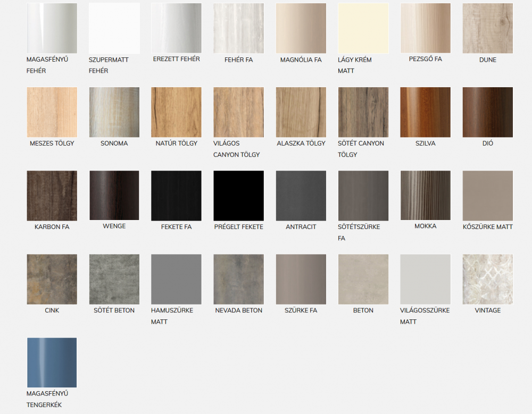Choose the Nevada Beton swatch
Image resolution: width=532 pixels, height=414 pixels.
pyautogui.click(x=238, y=279)
